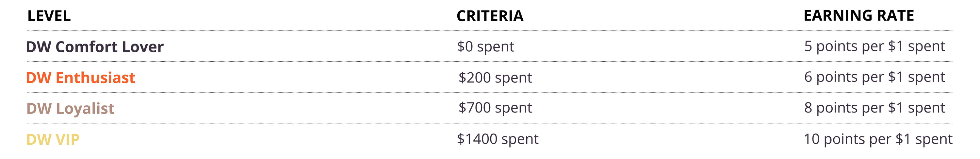Click the divider below the Enthusiast row
This screenshot has width=980, height=159.
click(x=490, y=92)
